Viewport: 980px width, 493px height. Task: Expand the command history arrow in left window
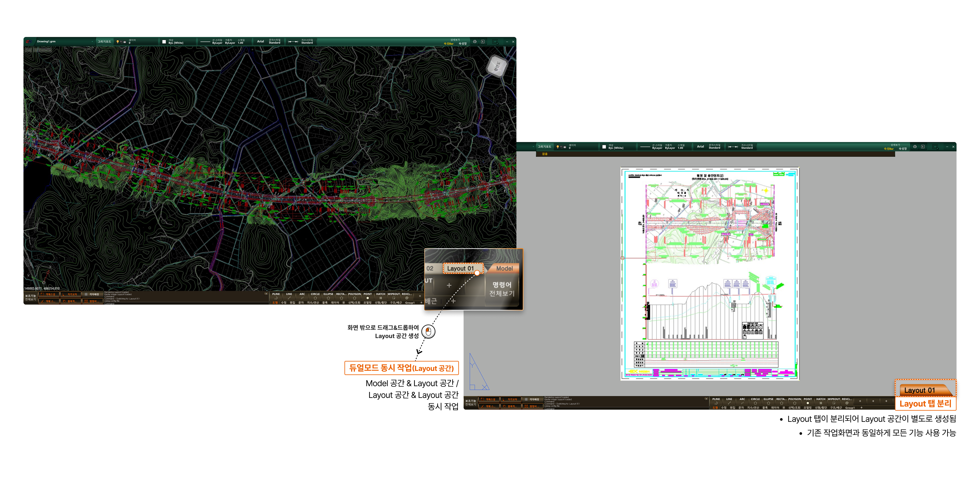pos(266,294)
